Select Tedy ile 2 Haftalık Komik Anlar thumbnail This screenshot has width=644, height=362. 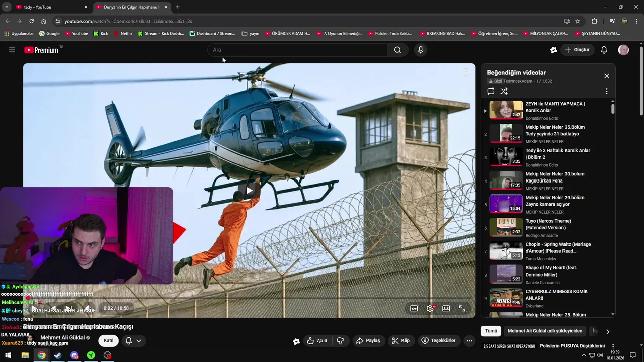[x=506, y=157]
